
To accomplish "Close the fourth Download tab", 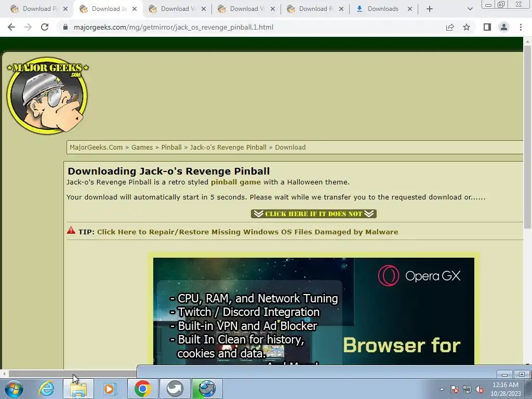I will (273, 9).
